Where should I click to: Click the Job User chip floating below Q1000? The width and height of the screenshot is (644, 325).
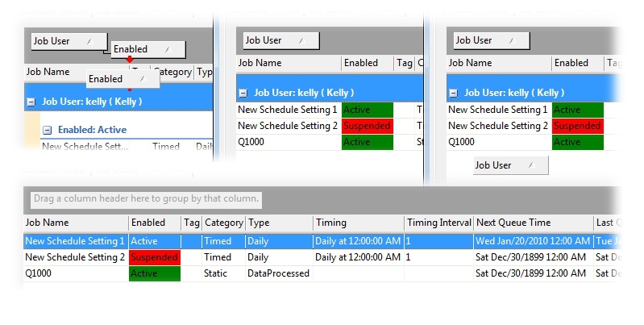coord(509,165)
